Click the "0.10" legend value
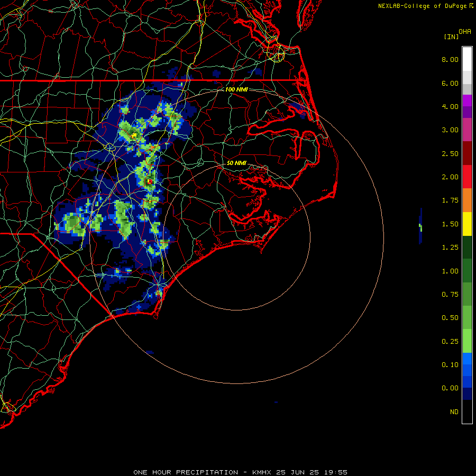Screen dimensions: 476x476 450,365
